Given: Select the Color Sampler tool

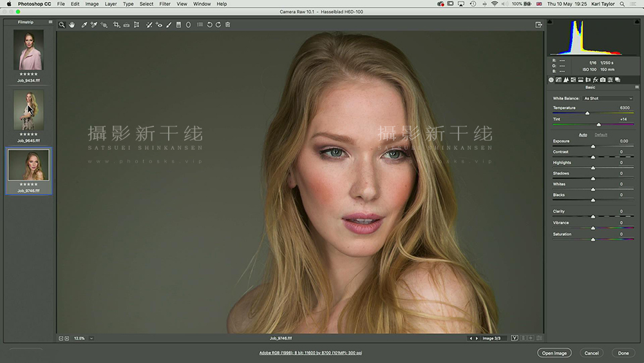Looking at the screenshot, I should click(x=94, y=25).
